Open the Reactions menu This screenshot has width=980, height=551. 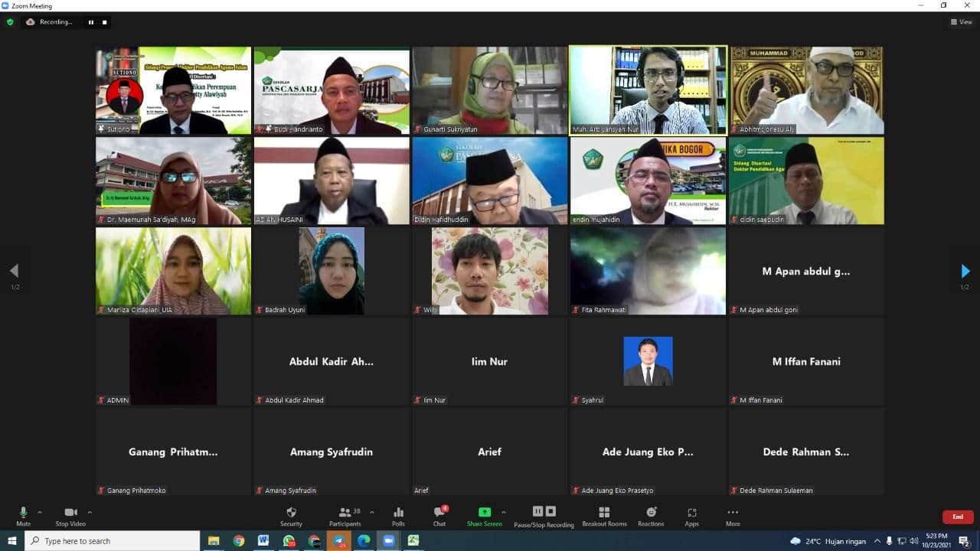651,516
